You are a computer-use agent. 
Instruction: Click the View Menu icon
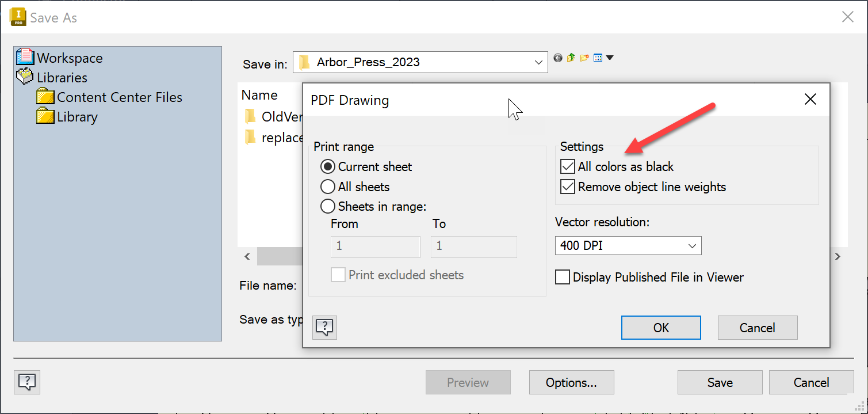coord(598,58)
